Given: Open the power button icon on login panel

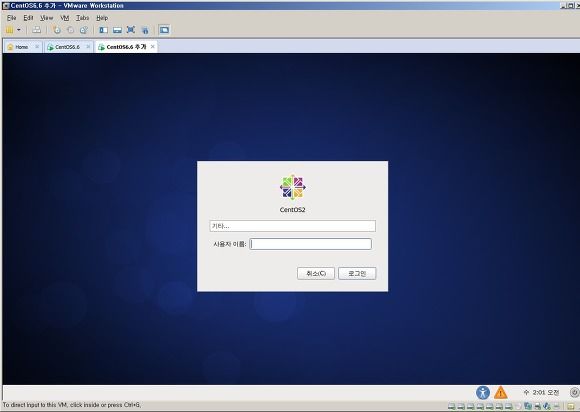Looking at the screenshot, I should (x=574, y=392).
